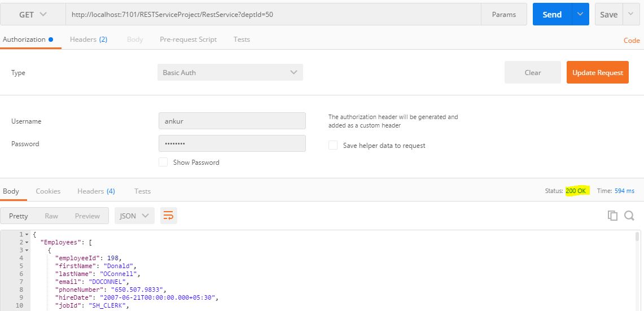Open the response Cookies tab
Screen dimensions: 644x311
48,191
